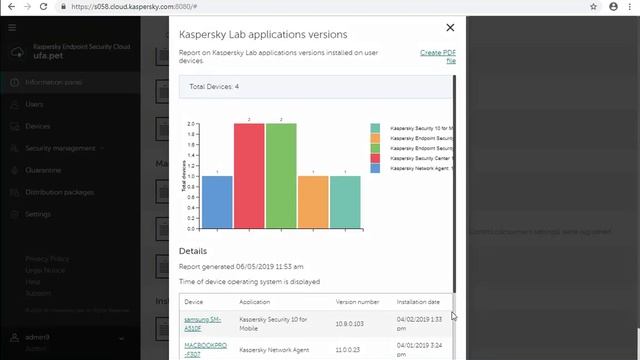Click the Support link in sidebar
Image resolution: width=640 pixels, height=360 pixels.
tap(38, 293)
